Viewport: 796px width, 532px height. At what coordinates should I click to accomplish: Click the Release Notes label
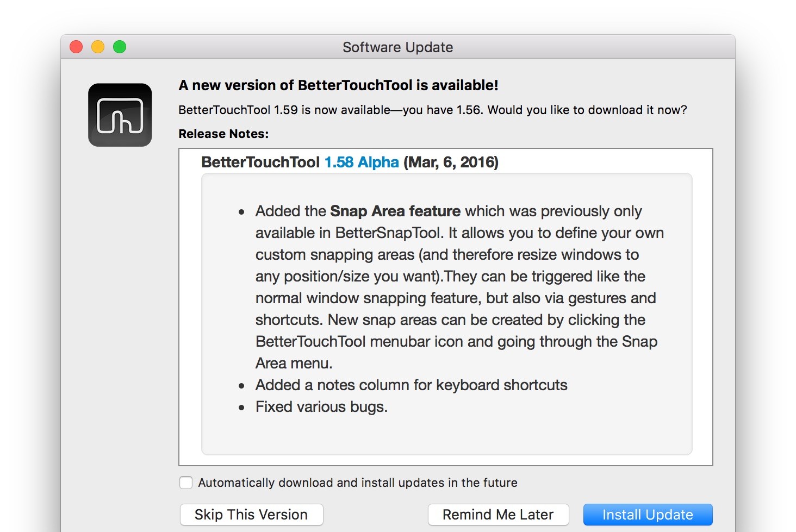[x=223, y=134]
